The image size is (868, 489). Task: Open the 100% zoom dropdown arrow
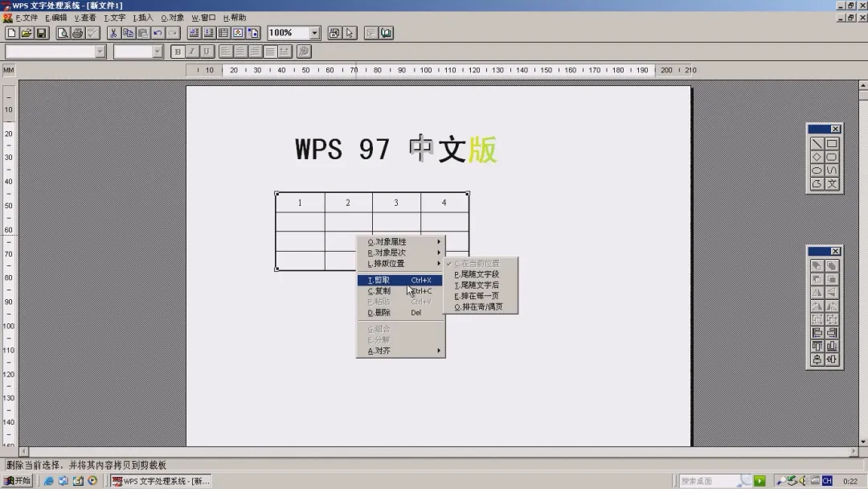314,33
